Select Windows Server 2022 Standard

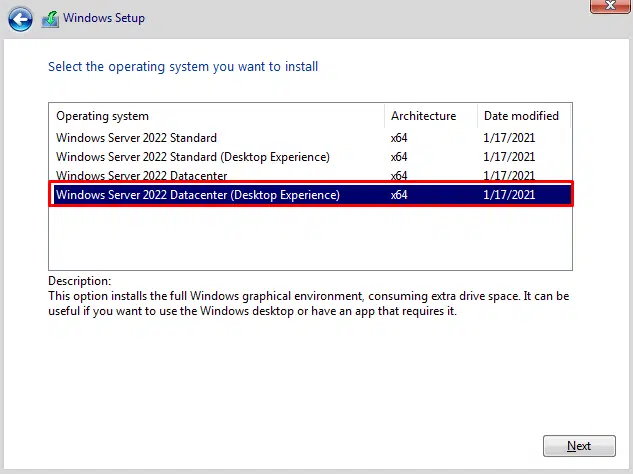(x=136, y=138)
